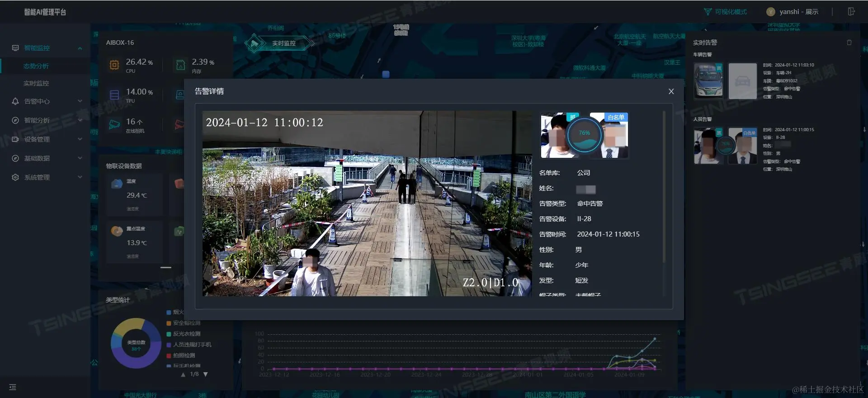868x398 pixels.
Task: Expand the 智能分析 menu chevron
Action: coord(80,120)
